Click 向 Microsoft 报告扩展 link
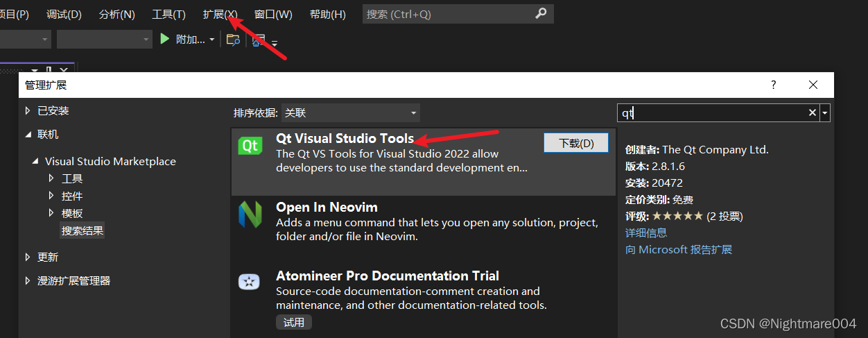This screenshot has width=868, height=338. (x=679, y=249)
